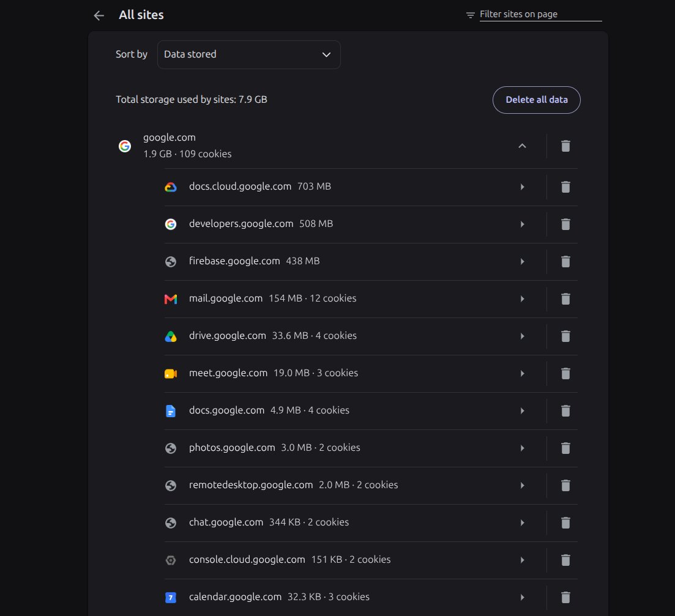This screenshot has height=616, width=675.
Task: Expand the docs.cloud.google.com details arrow
Action: pyautogui.click(x=522, y=187)
